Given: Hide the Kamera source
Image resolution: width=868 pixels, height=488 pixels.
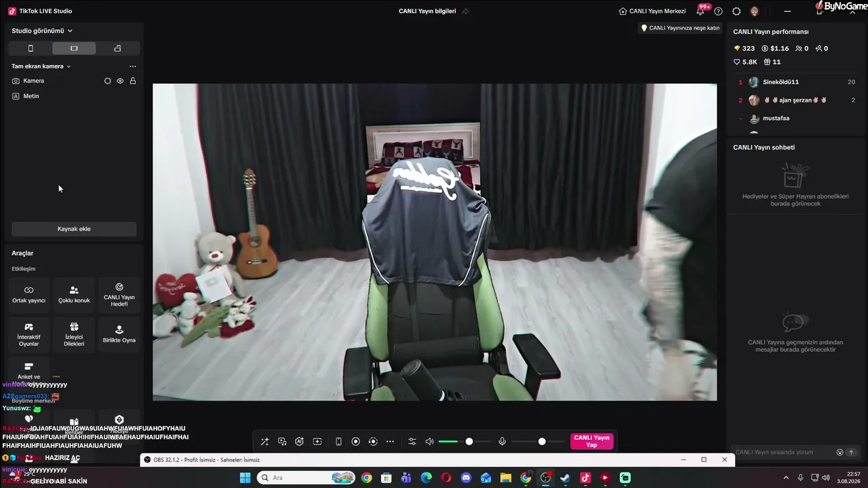Looking at the screenshot, I should pyautogui.click(x=120, y=81).
